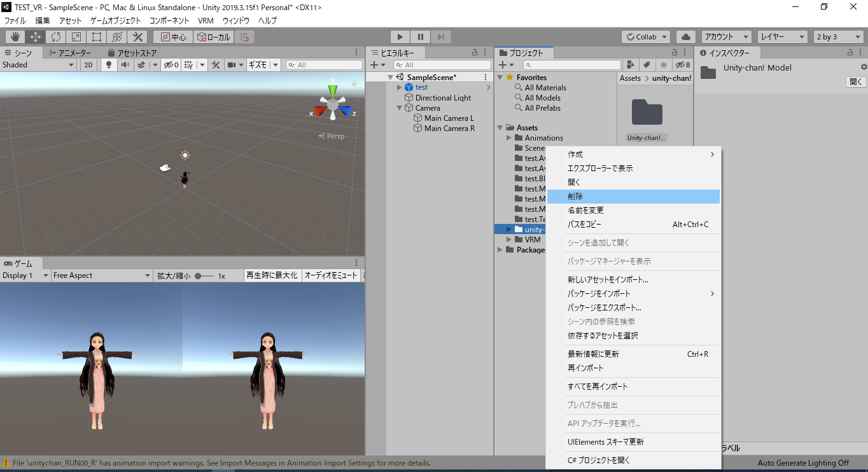Viewport: 868px width, 472px height.
Task: Toggle hidden packages count in project
Action: (683, 65)
